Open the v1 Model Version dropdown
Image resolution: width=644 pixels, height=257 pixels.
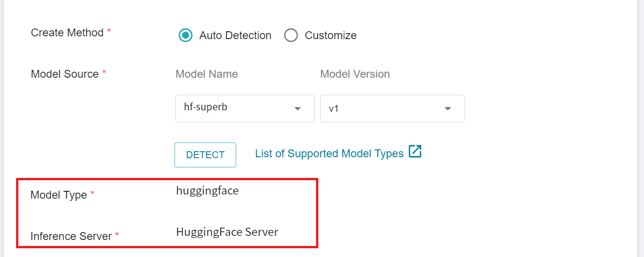(x=392, y=109)
